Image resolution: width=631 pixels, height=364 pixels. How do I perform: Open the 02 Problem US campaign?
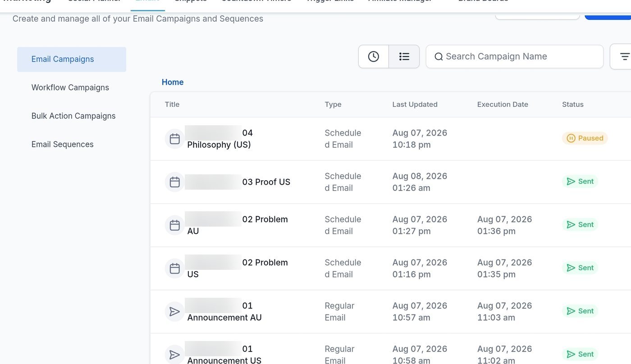pyautogui.click(x=237, y=268)
